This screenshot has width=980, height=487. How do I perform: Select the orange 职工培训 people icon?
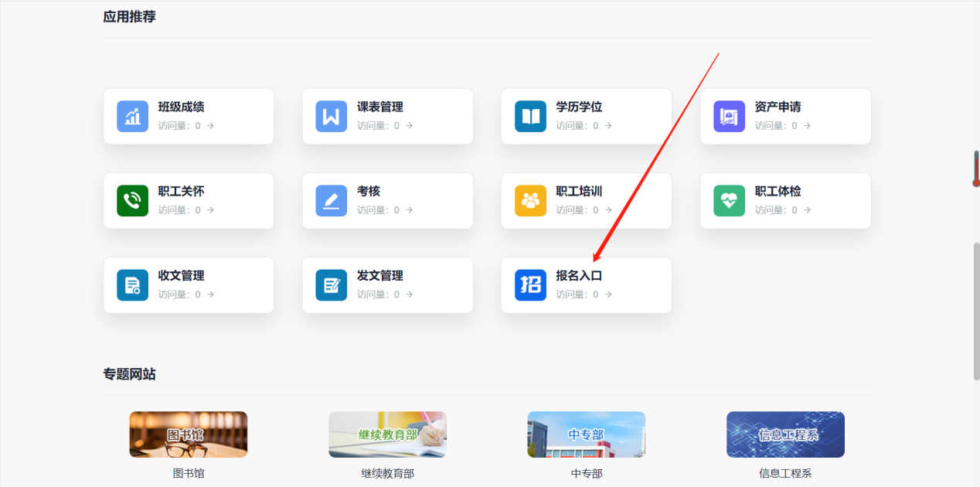[530, 201]
